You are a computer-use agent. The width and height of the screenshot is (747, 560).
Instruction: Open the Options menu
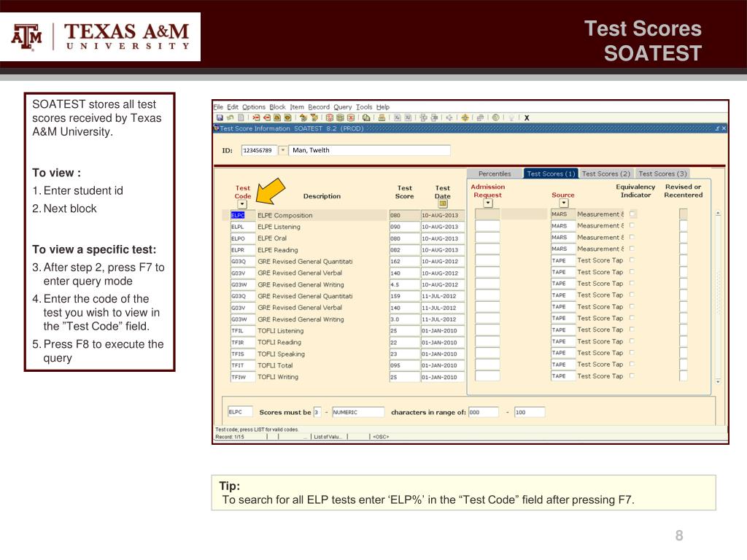tap(253, 106)
